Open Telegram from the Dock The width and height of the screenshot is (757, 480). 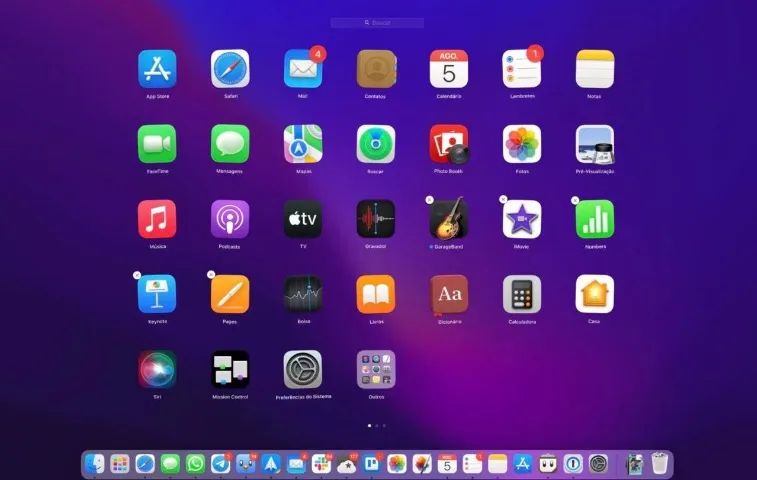(x=221, y=464)
